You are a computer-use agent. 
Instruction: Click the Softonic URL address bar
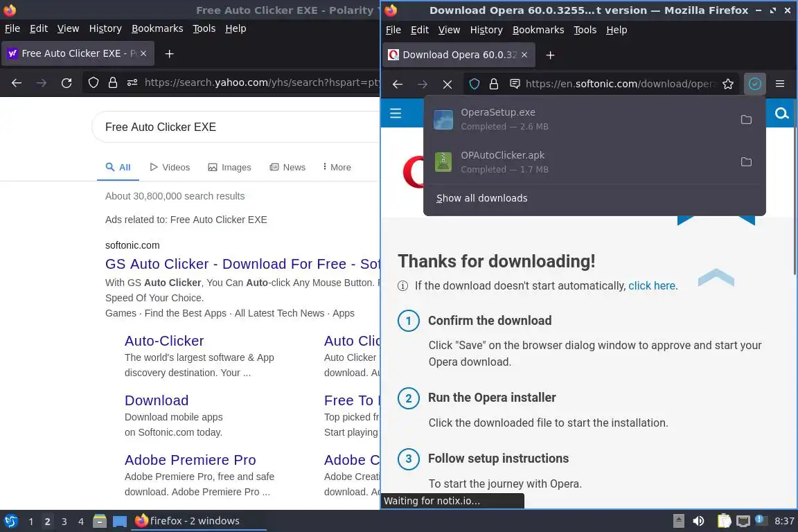click(x=621, y=84)
